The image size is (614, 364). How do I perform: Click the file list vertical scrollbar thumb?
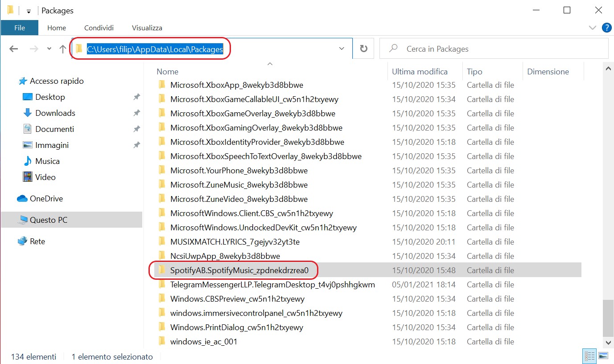tap(608, 318)
